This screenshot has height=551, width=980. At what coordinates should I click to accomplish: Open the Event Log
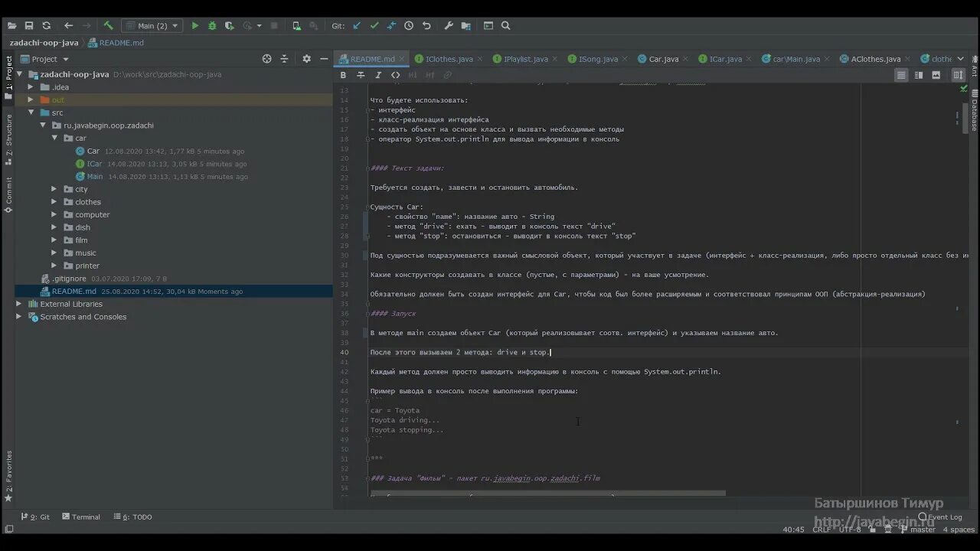pos(940,517)
